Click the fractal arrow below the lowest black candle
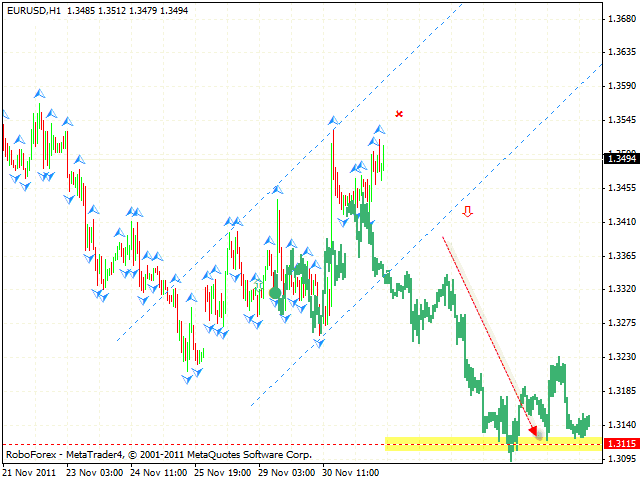The width and height of the screenshot is (640, 480). pyautogui.click(x=186, y=378)
